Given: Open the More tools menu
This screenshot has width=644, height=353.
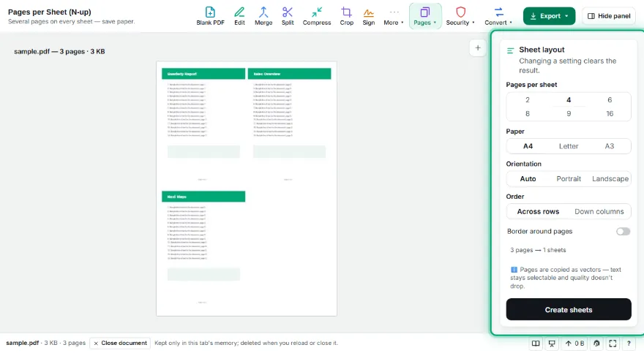Looking at the screenshot, I should [394, 16].
